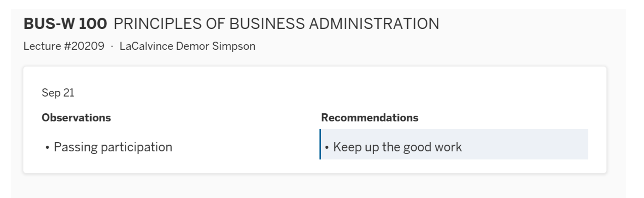The width and height of the screenshot is (644, 198).
Task: Click empty space in the highlighted recommendation box
Action: (x=531, y=144)
